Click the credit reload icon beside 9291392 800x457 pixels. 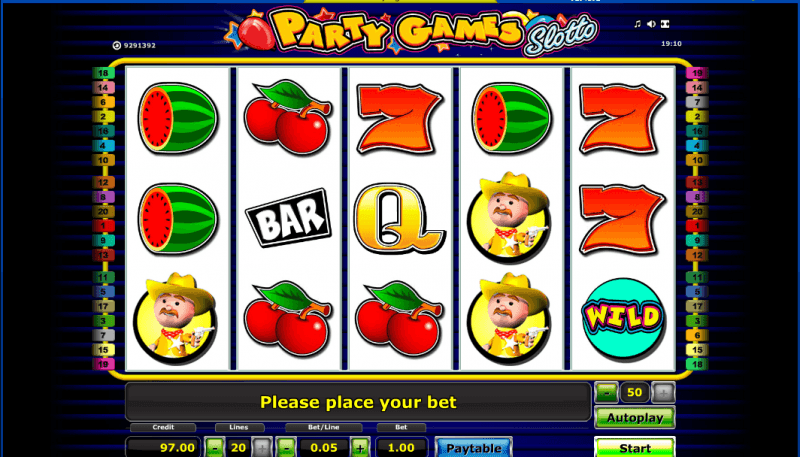coord(117,45)
